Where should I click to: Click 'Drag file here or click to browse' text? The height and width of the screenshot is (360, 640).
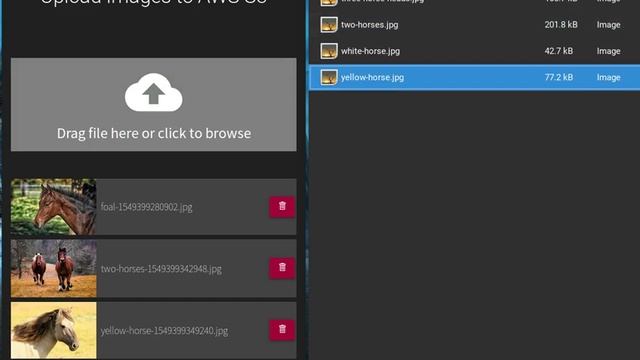click(154, 133)
